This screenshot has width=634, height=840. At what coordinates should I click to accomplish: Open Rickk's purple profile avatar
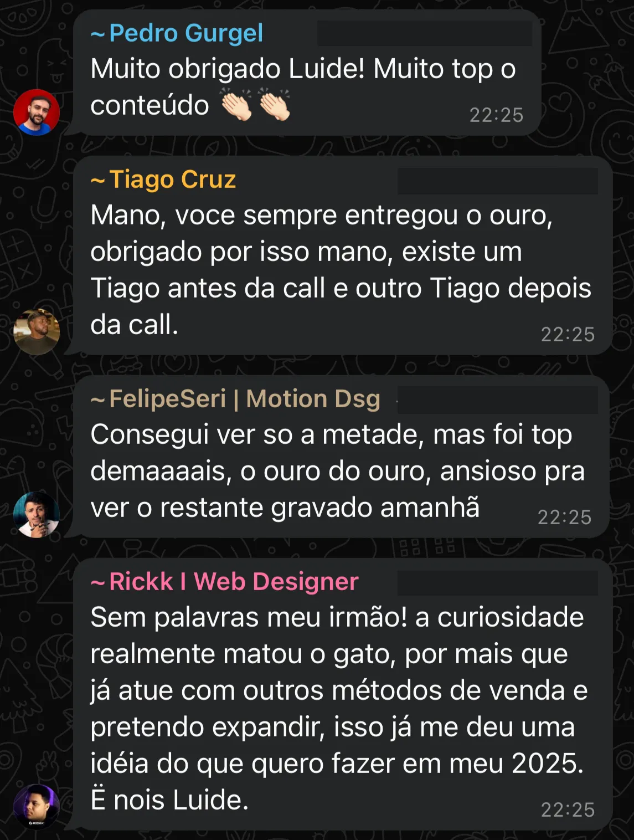tap(37, 807)
